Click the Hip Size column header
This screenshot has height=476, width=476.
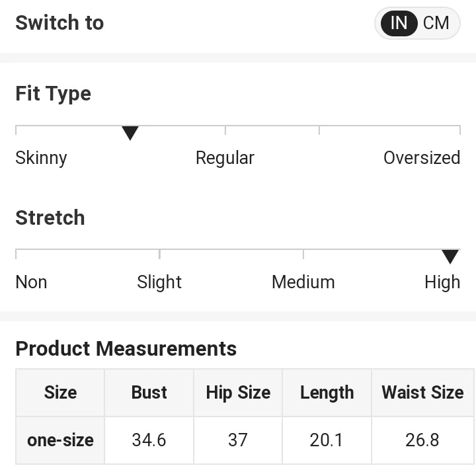tap(238, 393)
